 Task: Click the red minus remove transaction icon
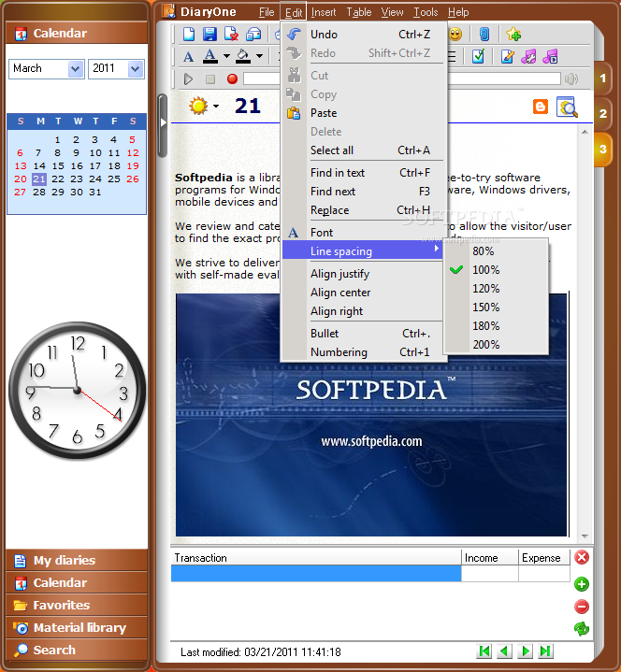click(x=582, y=607)
